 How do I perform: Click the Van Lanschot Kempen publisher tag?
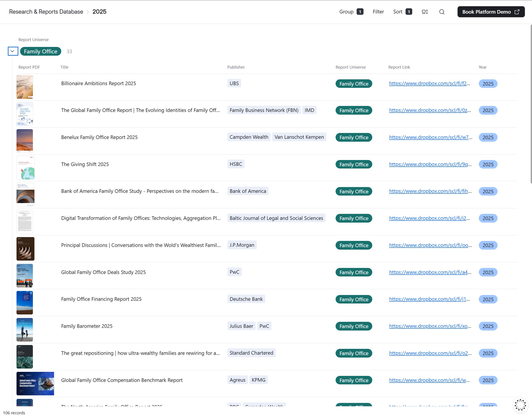299,137
